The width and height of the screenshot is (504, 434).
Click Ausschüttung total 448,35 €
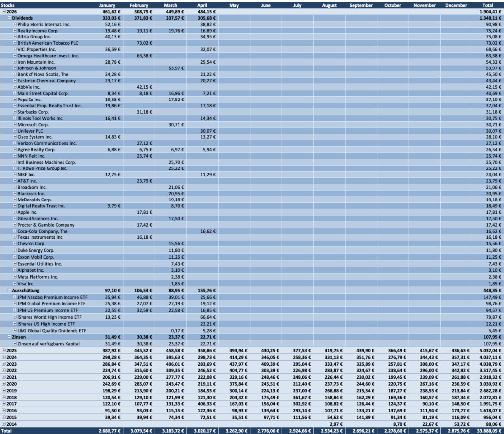click(492, 290)
